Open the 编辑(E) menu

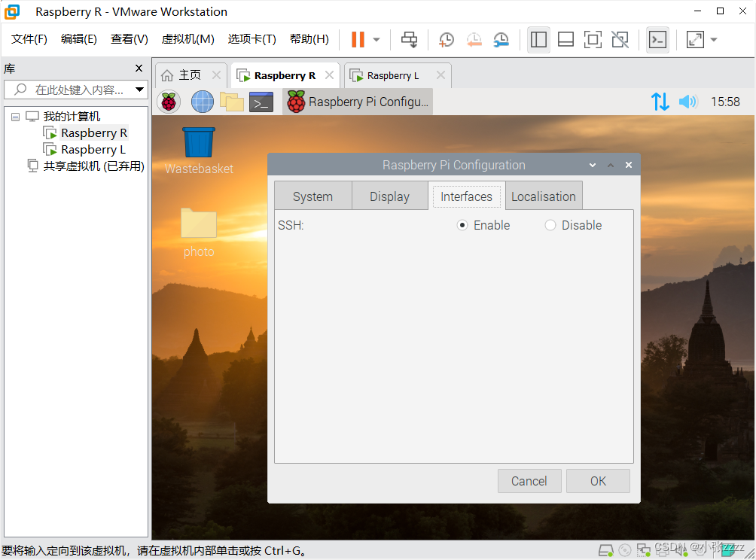(78, 39)
